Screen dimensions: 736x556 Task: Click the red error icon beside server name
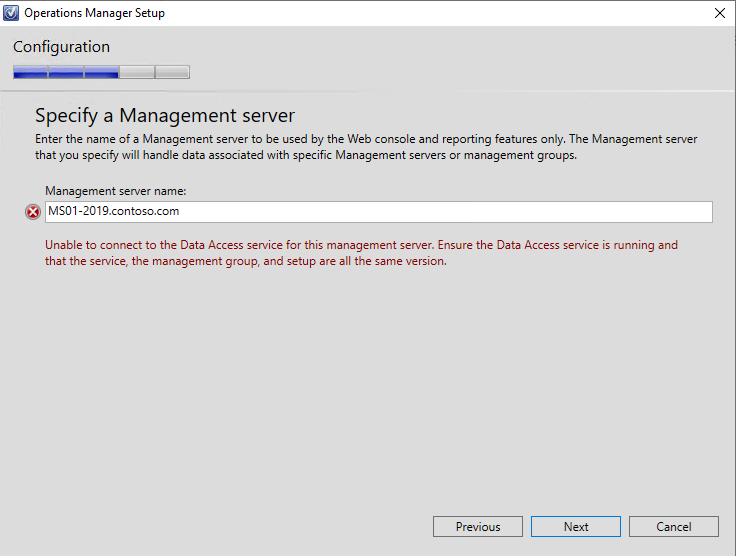point(33,212)
